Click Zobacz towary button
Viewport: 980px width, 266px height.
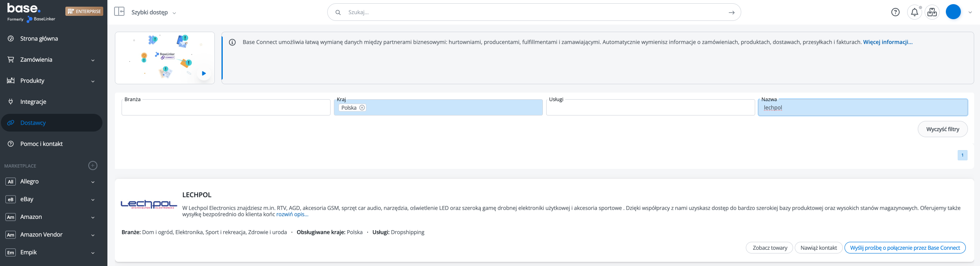click(770, 248)
